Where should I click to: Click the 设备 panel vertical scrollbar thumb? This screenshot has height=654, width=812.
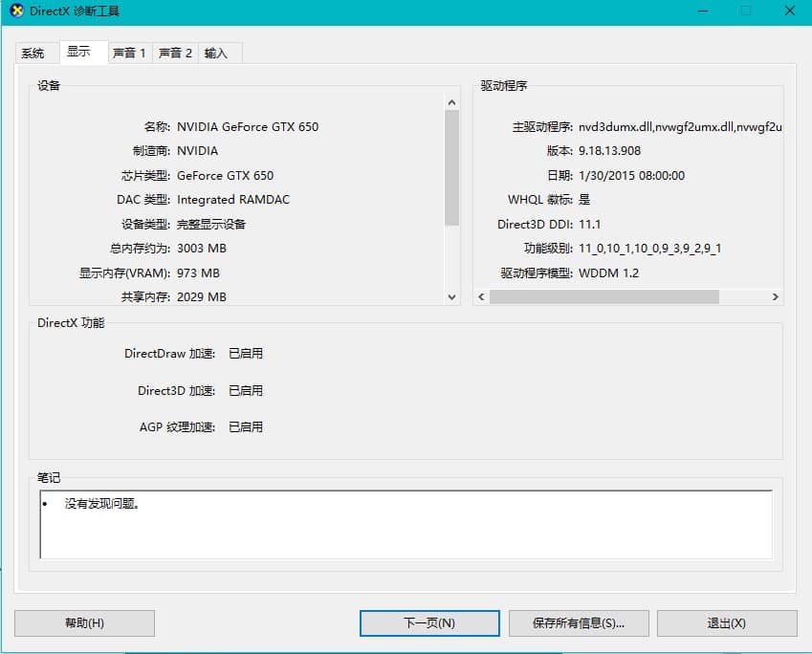452,167
